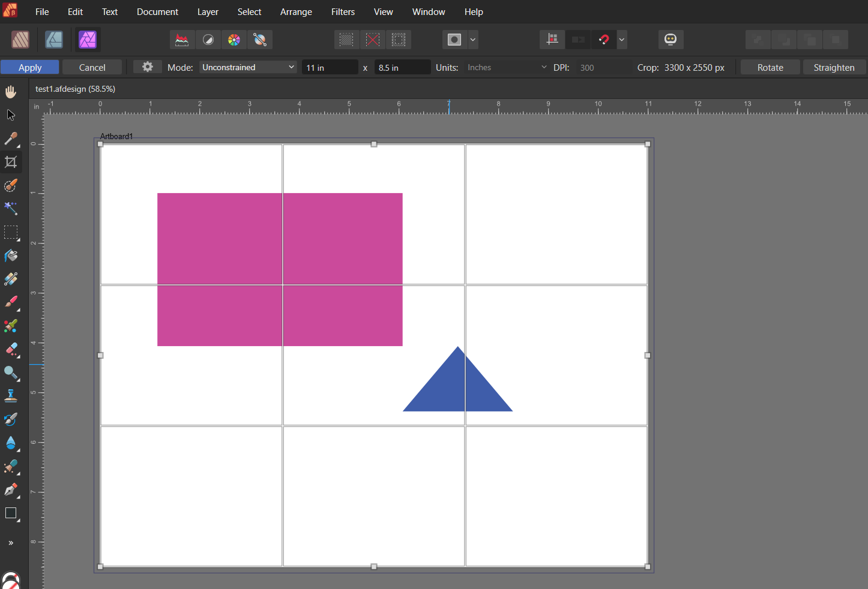Select the Hand view tool

pyautogui.click(x=11, y=92)
